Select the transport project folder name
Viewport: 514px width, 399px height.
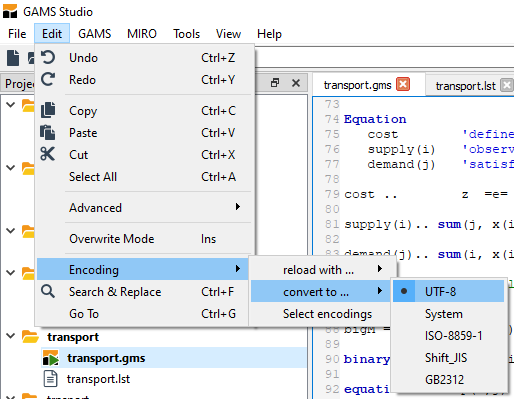(x=73, y=337)
